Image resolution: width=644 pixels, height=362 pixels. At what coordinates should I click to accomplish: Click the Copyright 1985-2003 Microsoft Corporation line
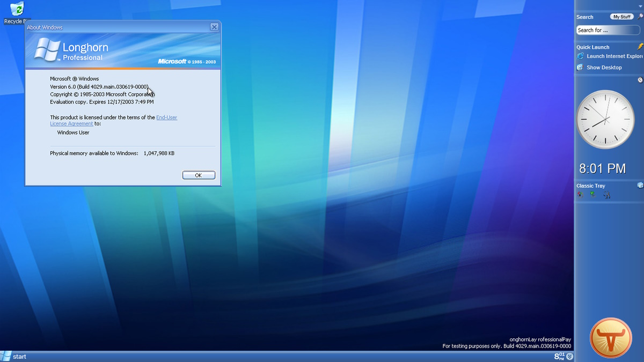[103, 94]
